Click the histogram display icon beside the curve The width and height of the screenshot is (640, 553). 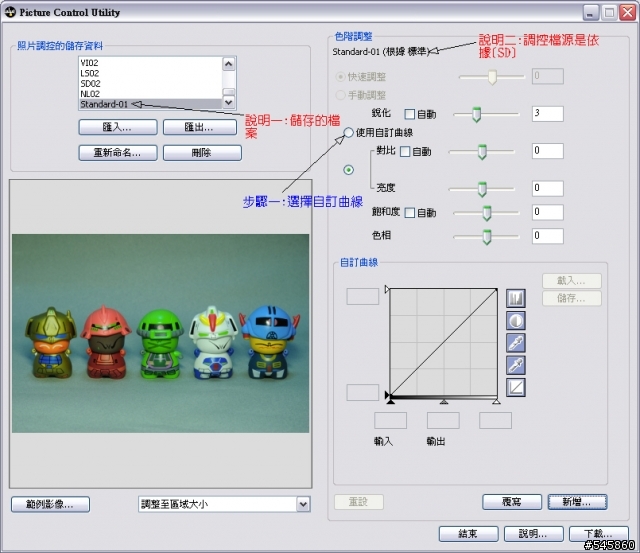516,298
